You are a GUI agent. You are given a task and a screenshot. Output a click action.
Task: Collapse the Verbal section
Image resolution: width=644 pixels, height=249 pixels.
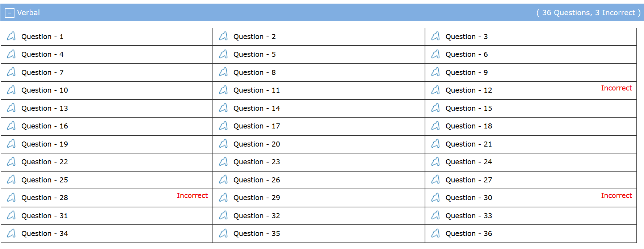(x=9, y=13)
